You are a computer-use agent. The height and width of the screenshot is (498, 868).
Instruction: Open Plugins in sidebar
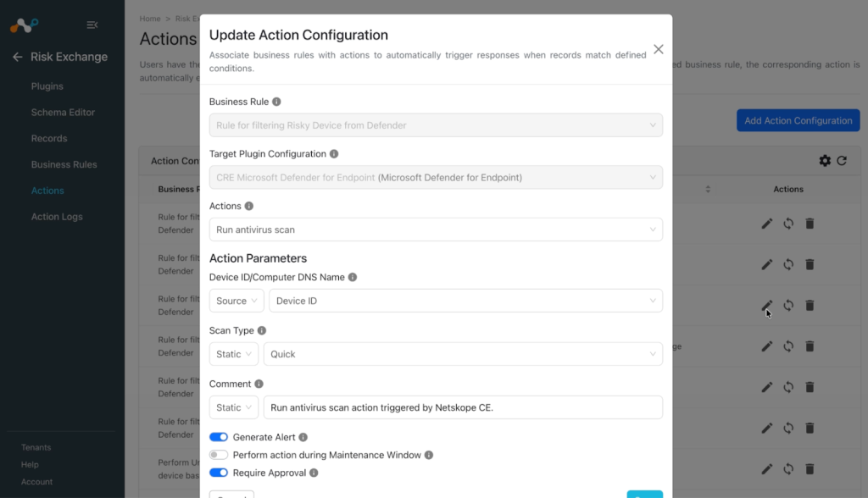click(47, 86)
